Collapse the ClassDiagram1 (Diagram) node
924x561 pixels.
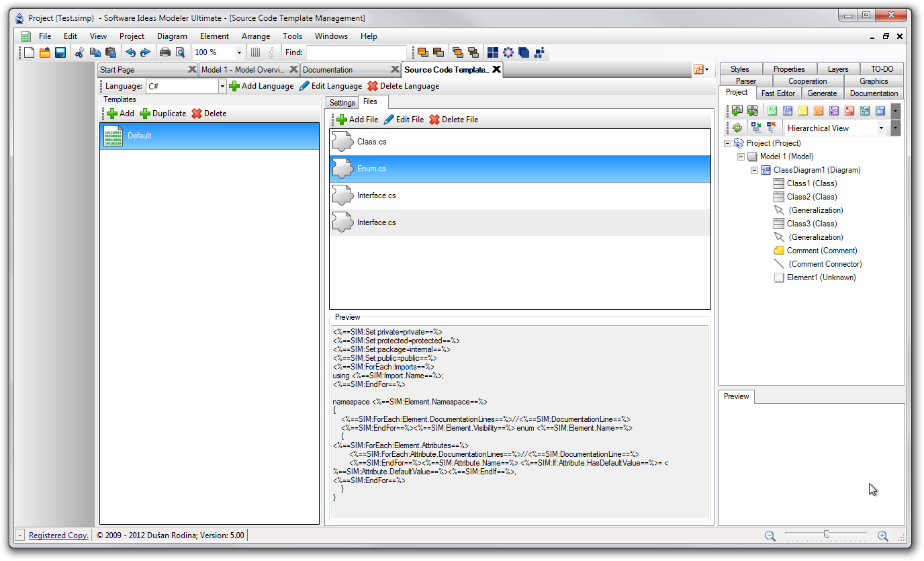click(x=754, y=170)
